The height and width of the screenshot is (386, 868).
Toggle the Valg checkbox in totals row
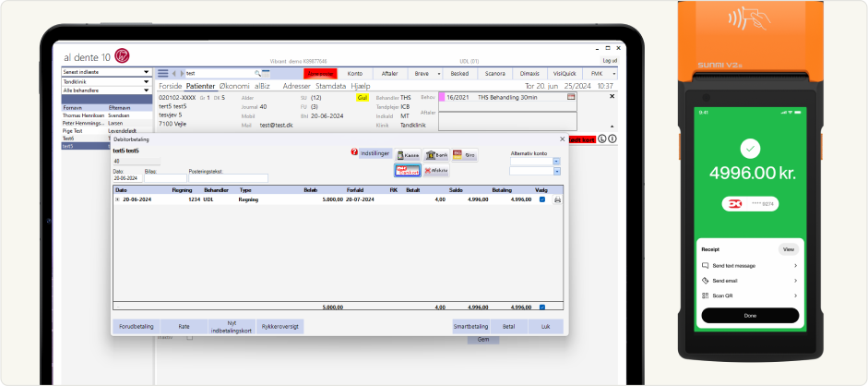click(x=541, y=308)
